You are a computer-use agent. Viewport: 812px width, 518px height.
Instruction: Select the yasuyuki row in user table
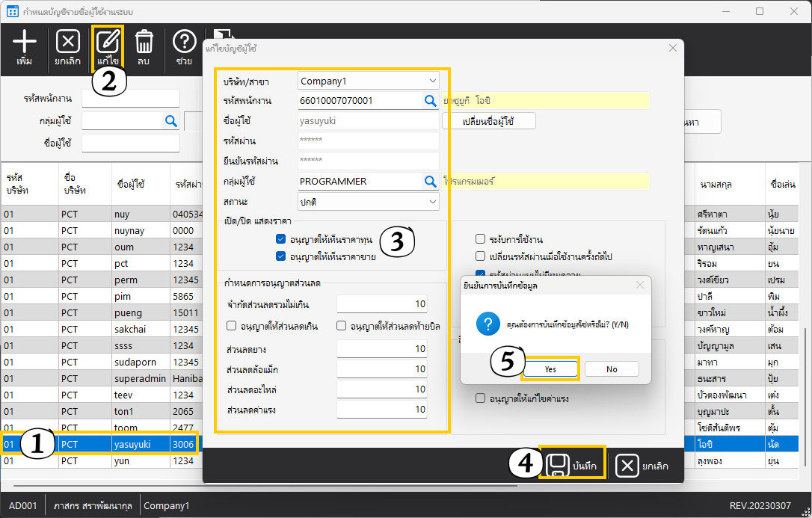click(x=132, y=445)
